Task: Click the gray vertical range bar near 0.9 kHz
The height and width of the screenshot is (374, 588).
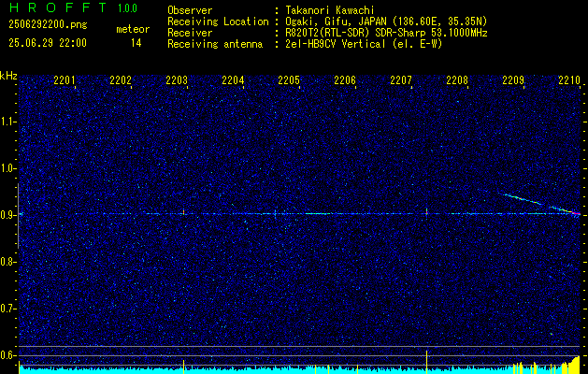Action: (x=19, y=216)
